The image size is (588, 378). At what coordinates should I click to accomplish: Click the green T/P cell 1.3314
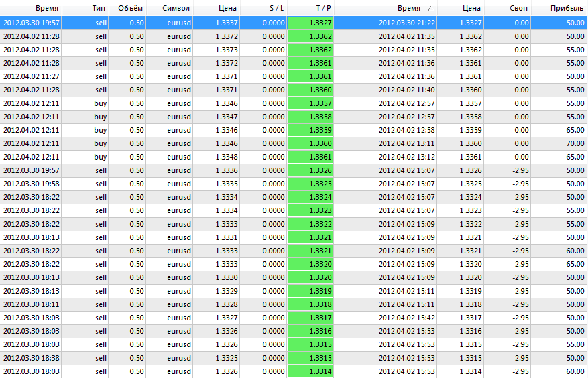point(310,371)
